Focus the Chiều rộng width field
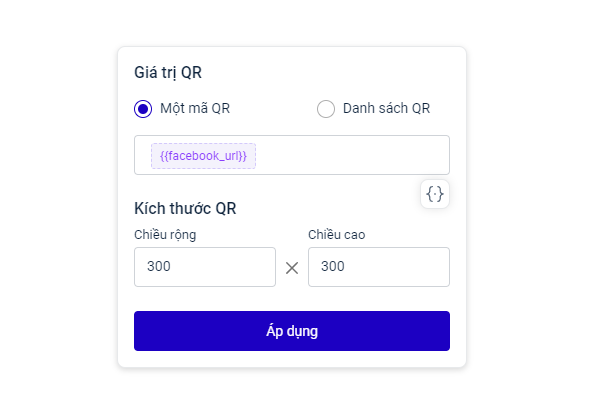Image resolution: width=589 pixels, height=415 pixels. point(205,267)
